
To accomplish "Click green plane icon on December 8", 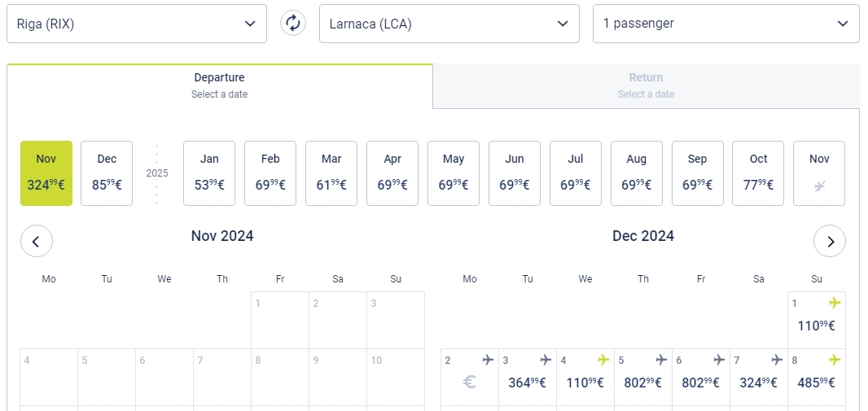I will [835, 360].
